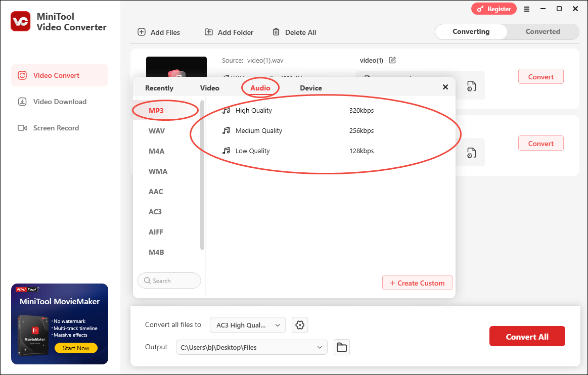Click Start Now in MovieMaker ad

(x=76, y=348)
